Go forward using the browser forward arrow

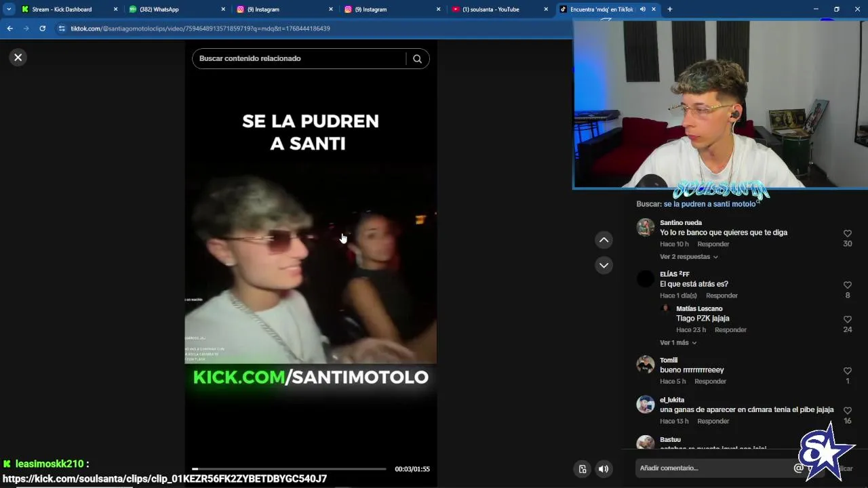pos(26,28)
